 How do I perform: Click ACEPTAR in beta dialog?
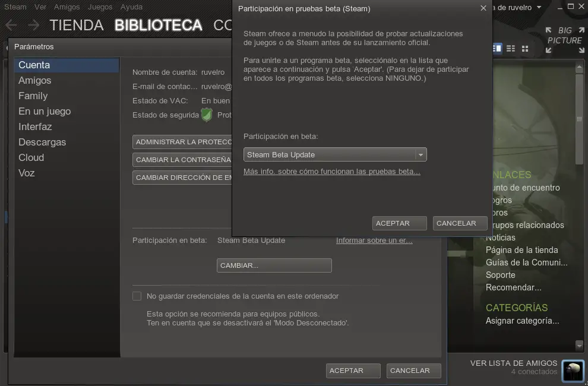[399, 223]
